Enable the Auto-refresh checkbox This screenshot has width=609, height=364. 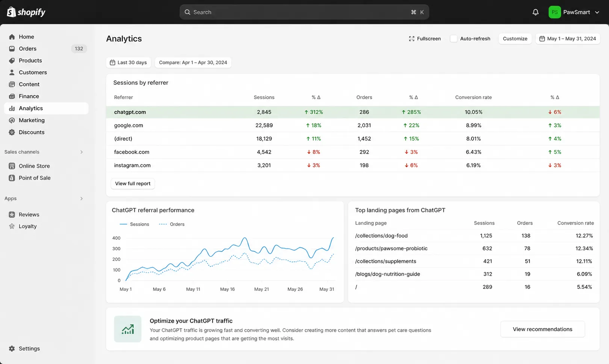pos(453,39)
